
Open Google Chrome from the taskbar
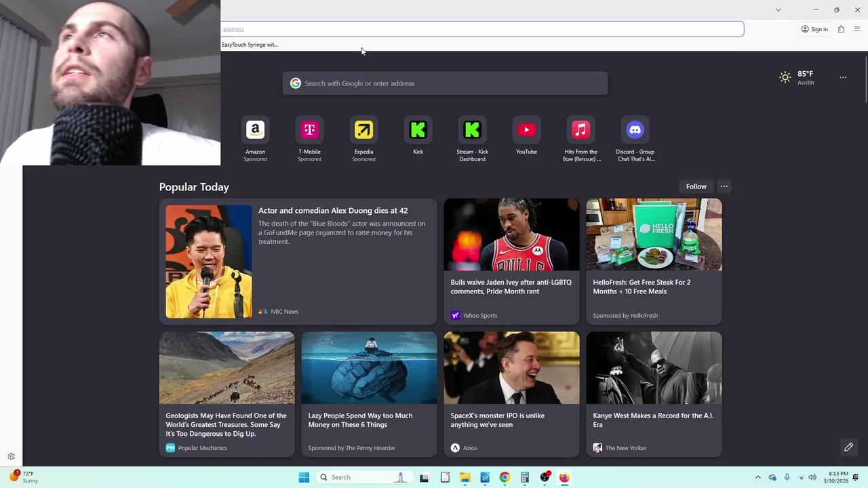[505, 477]
